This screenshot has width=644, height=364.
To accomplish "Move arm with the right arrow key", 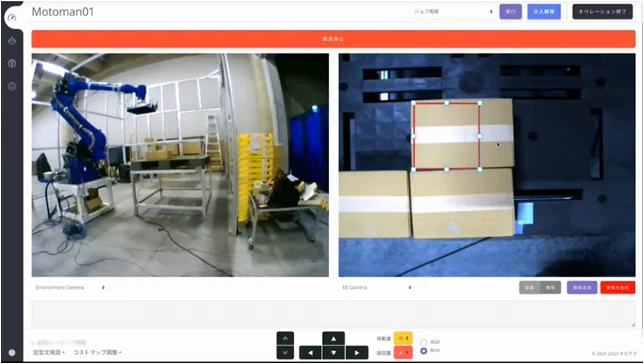I will pyautogui.click(x=357, y=352).
